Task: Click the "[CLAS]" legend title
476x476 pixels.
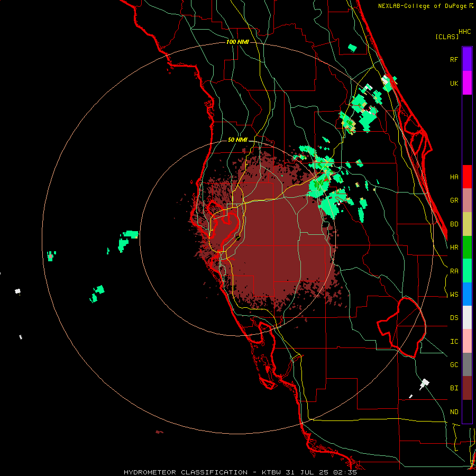Action: coord(447,37)
